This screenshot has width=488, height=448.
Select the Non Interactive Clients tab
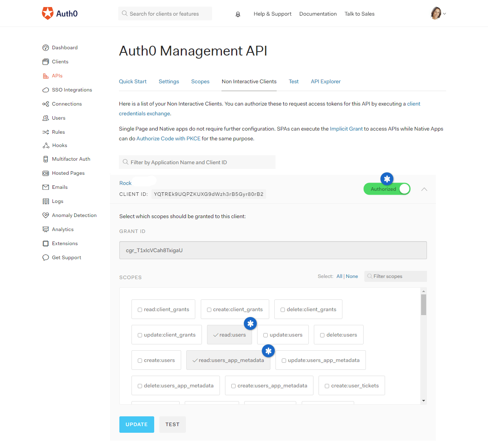(249, 81)
